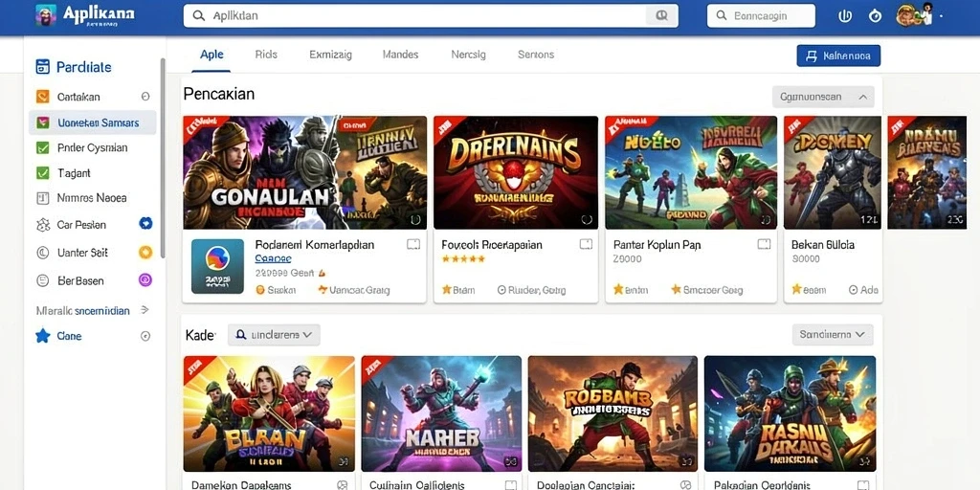Image resolution: width=980 pixels, height=490 pixels.
Task: Open the DRERLNAINS game banner
Action: 516,172
